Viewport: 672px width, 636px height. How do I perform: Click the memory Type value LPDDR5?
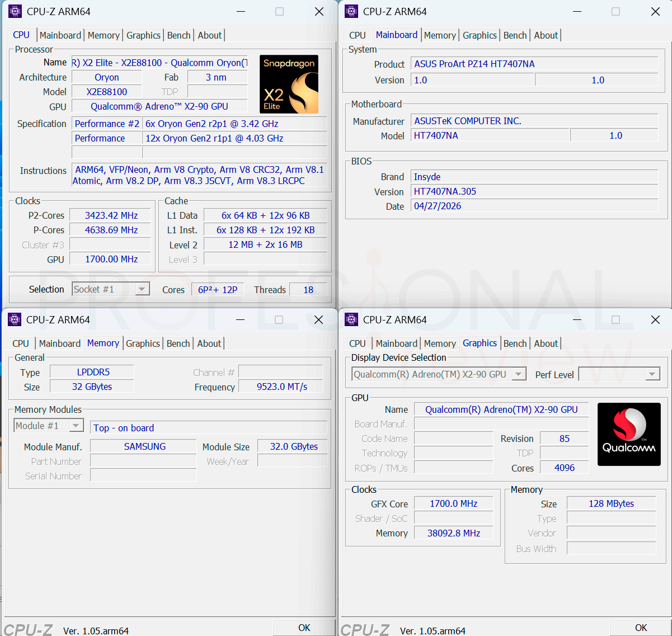[x=92, y=372]
